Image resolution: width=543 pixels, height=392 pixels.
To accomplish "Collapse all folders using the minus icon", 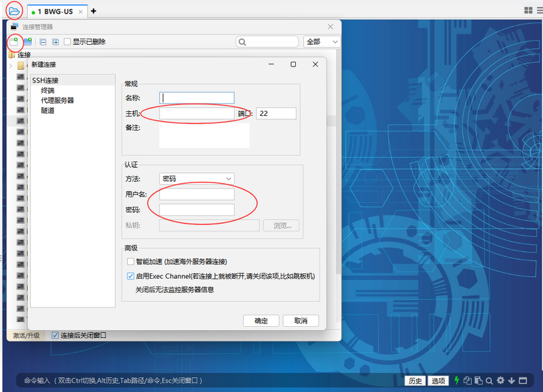I will point(42,41).
